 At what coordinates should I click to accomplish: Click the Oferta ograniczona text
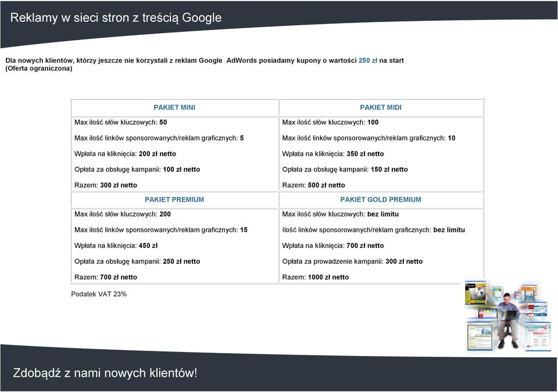click(39, 69)
